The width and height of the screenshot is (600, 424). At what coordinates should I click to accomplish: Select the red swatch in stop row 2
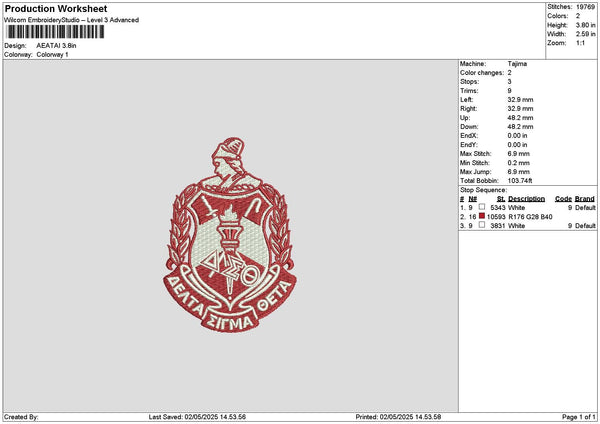[482, 216]
